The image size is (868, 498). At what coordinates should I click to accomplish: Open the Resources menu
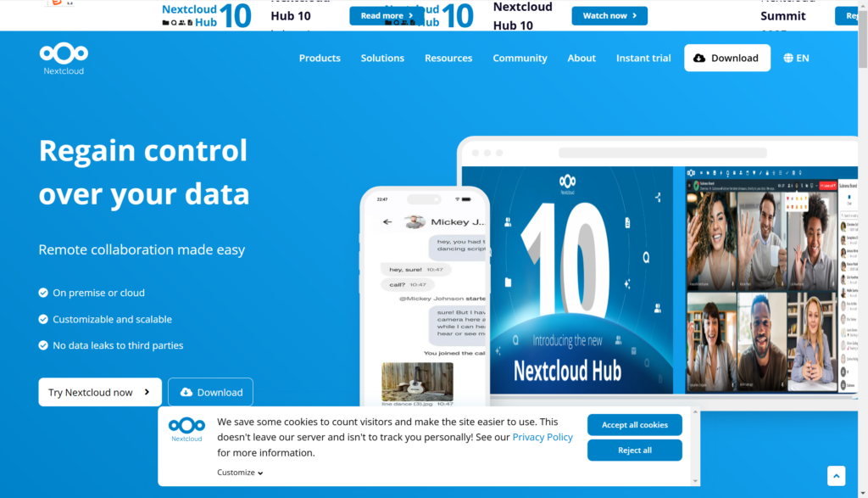pyautogui.click(x=448, y=58)
